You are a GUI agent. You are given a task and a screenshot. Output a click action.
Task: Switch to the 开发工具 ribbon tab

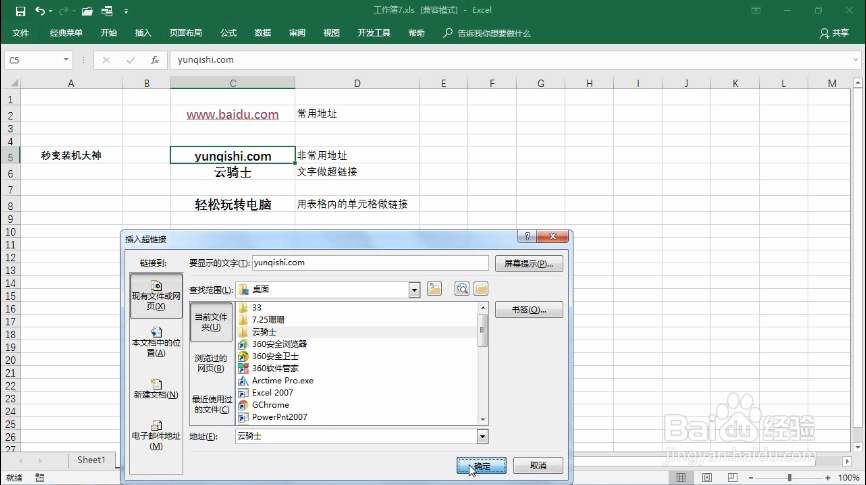point(374,33)
